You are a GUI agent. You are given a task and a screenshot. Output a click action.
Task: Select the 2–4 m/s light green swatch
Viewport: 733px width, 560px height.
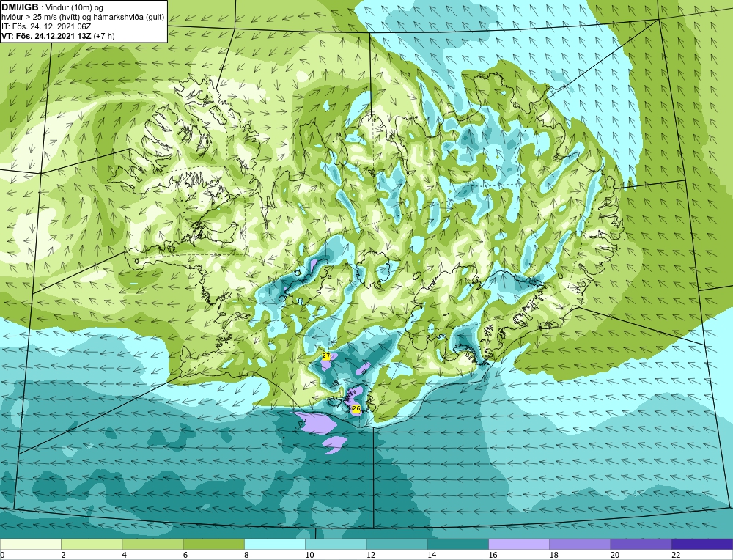point(92,544)
